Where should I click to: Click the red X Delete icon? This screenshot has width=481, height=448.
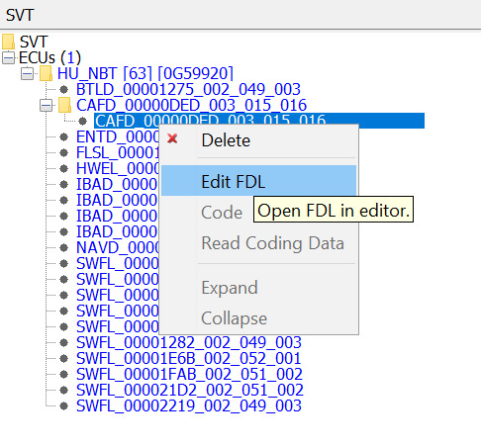click(x=172, y=138)
